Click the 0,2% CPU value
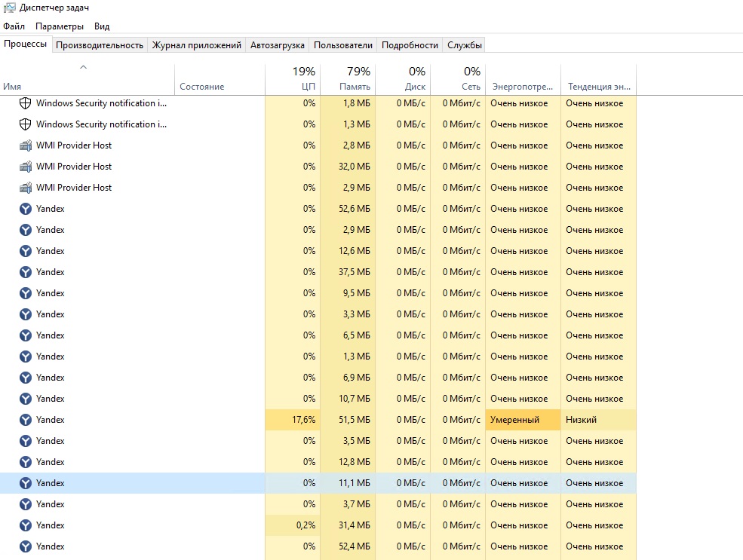 point(305,525)
